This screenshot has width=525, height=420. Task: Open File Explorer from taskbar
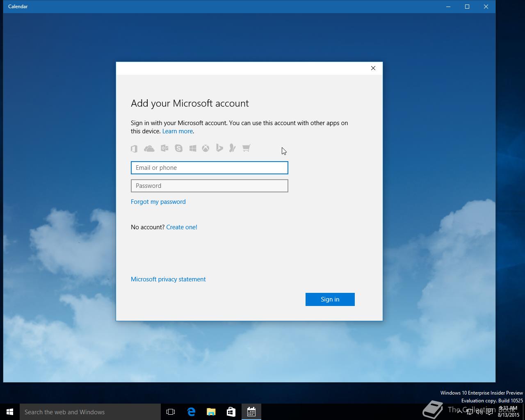(x=211, y=412)
